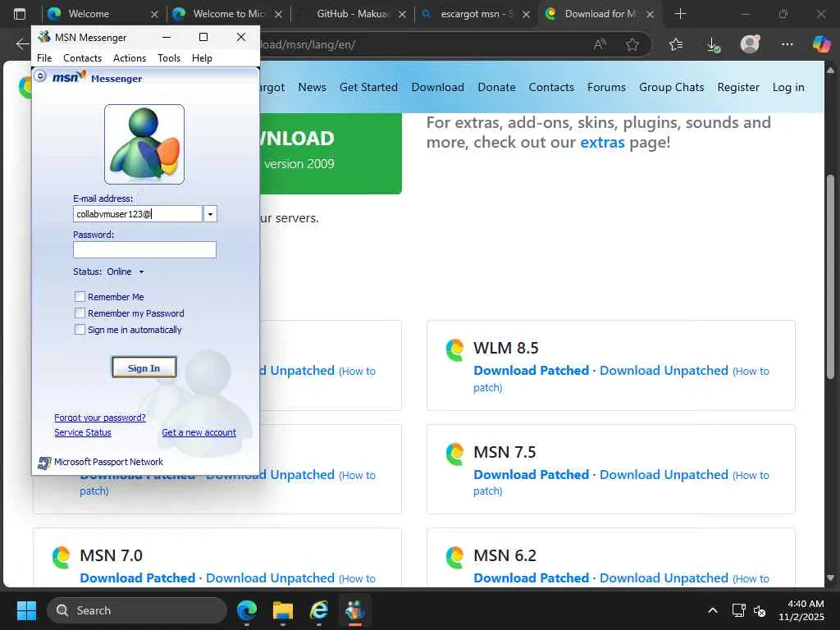Open the Tools menu

[x=169, y=58]
